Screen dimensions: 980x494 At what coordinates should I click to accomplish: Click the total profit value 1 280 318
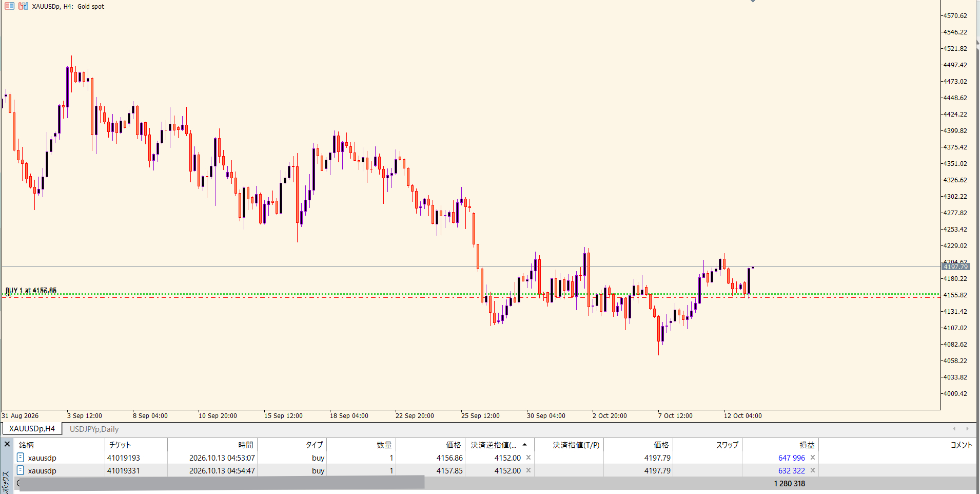790,484
